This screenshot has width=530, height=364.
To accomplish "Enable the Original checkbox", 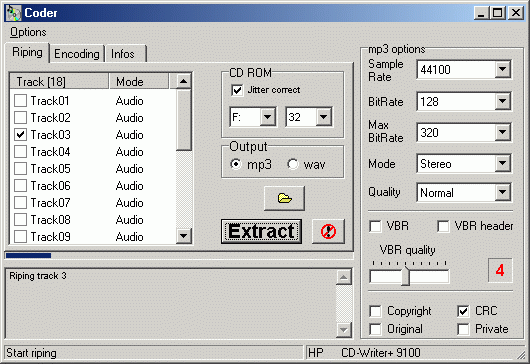I will pyautogui.click(x=376, y=329).
